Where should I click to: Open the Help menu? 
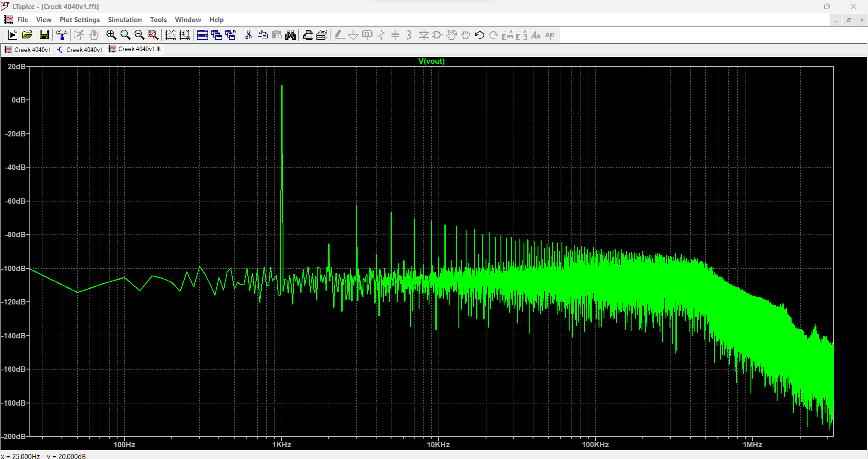(217, 19)
